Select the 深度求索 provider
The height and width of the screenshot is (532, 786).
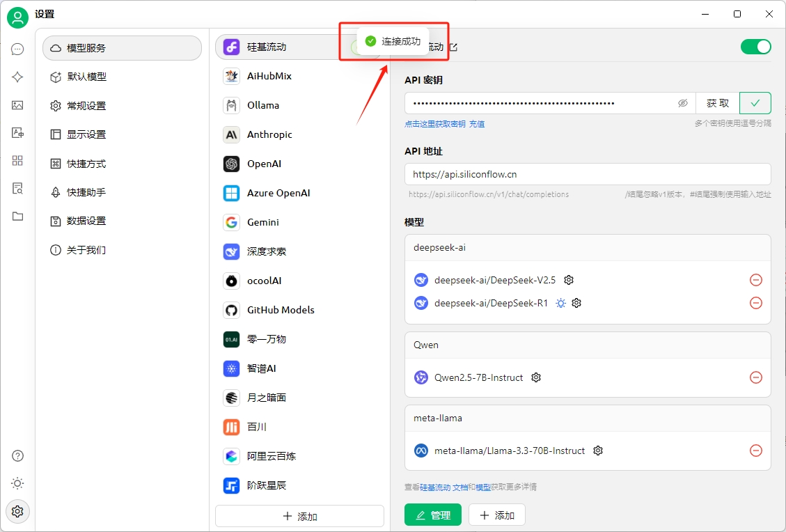coord(300,251)
